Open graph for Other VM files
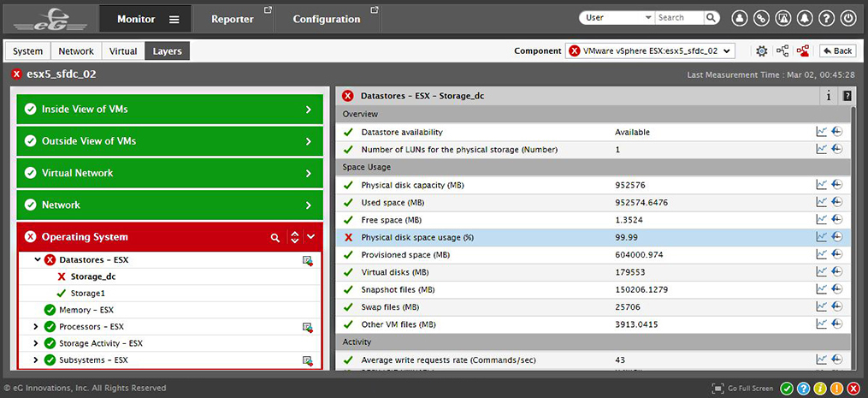868x398 pixels. (x=822, y=324)
